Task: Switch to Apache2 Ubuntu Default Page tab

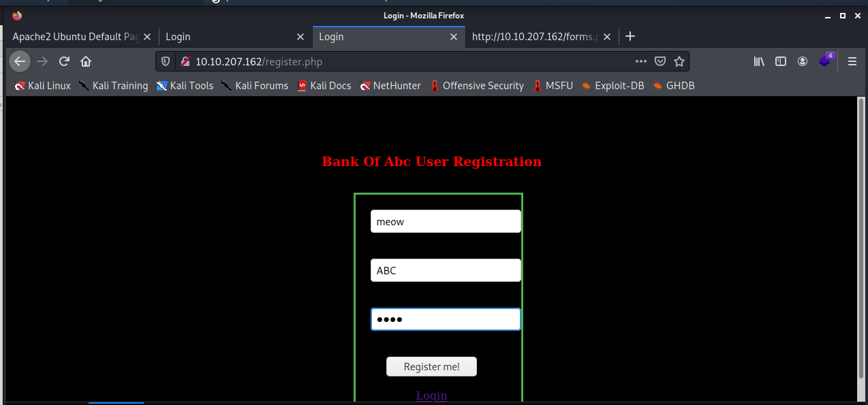Action: click(75, 37)
